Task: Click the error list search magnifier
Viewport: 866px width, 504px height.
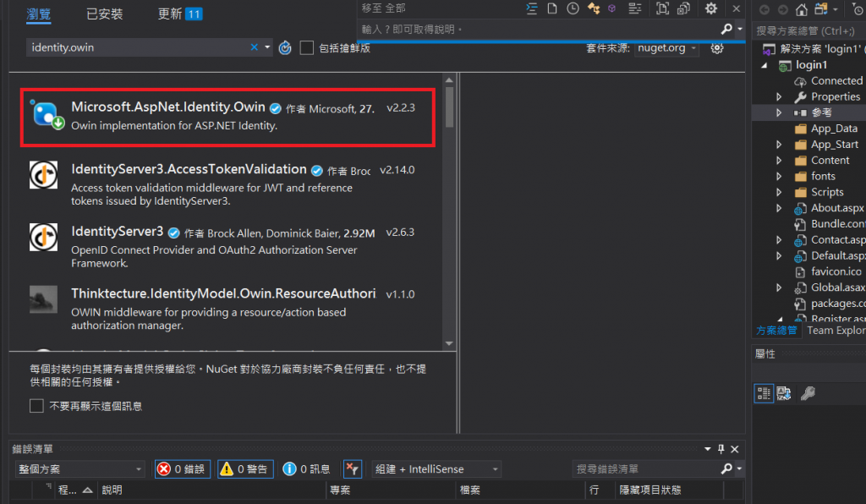Action: click(726, 468)
